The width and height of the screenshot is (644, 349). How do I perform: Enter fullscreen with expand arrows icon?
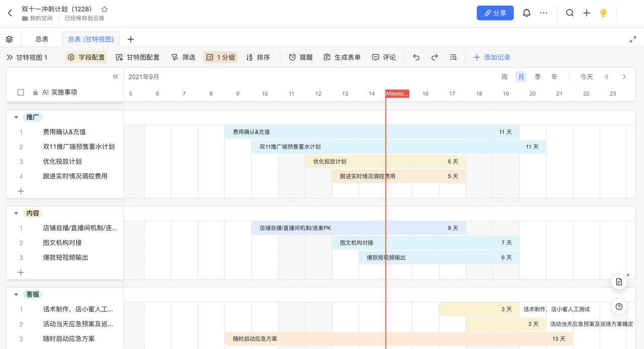(x=633, y=39)
